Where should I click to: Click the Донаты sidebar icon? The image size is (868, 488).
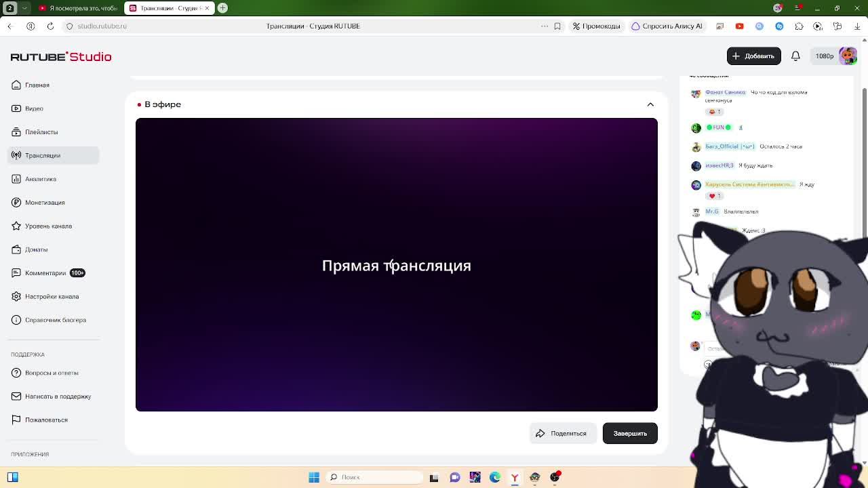pyautogui.click(x=16, y=249)
